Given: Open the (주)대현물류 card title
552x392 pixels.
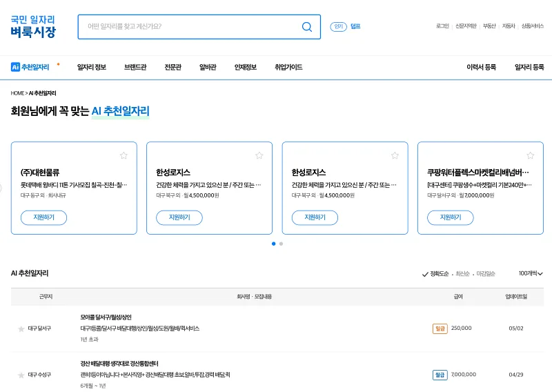Looking at the screenshot, I should click(40, 173).
